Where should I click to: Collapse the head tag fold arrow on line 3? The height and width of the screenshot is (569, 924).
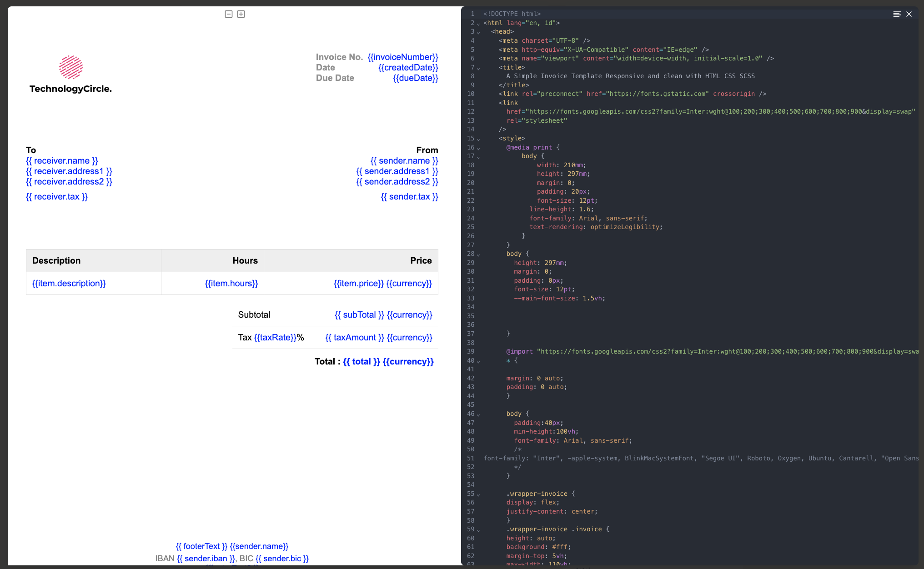pos(478,32)
